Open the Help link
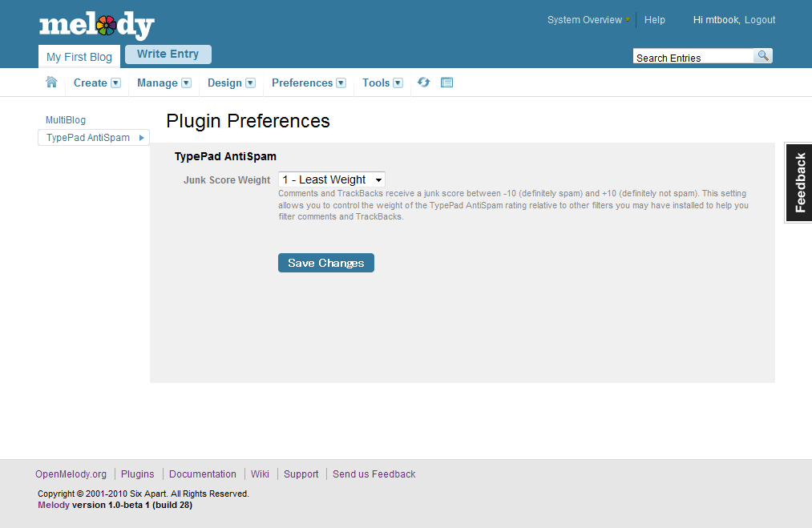This screenshot has width=812, height=528. click(655, 20)
